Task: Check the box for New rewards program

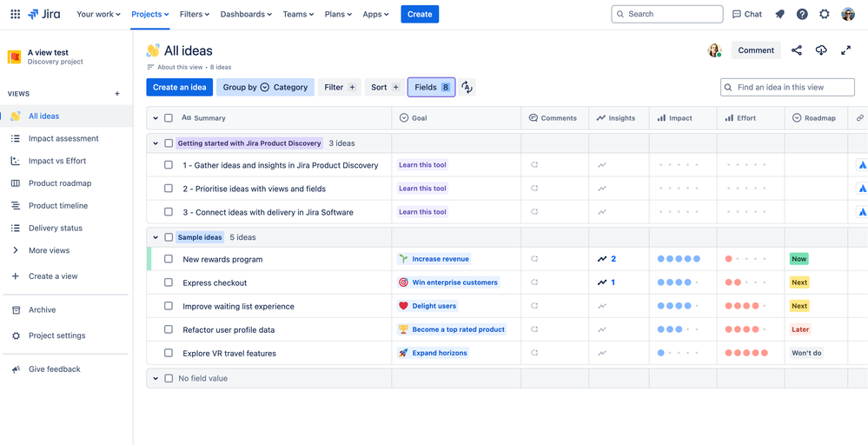Action: point(169,258)
